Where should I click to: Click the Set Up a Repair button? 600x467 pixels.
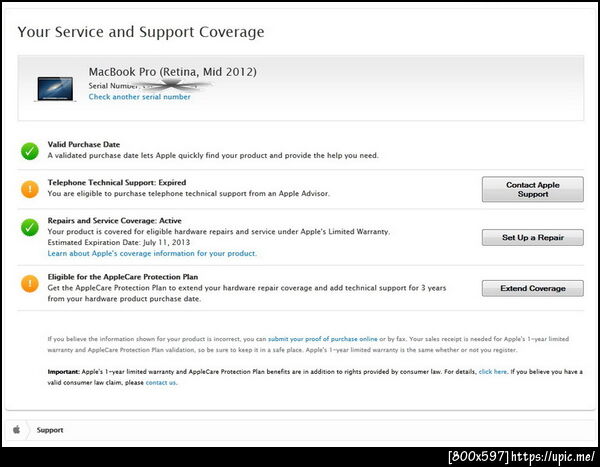tap(533, 237)
